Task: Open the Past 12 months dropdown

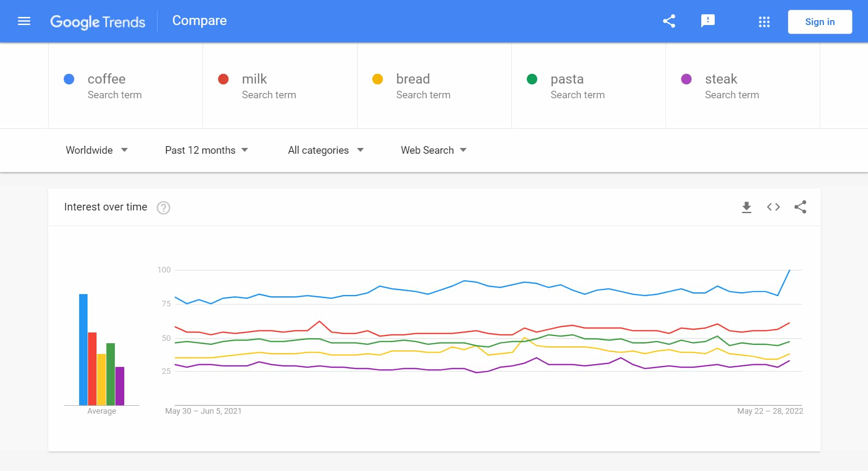Action: click(206, 150)
